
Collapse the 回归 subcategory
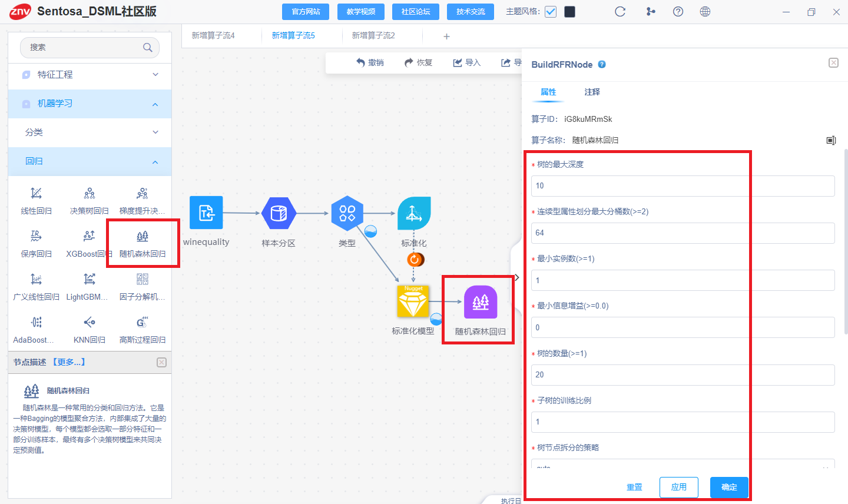pos(90,161)
